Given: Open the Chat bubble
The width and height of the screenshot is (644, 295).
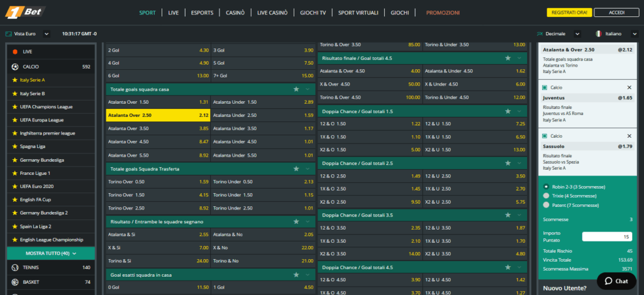Looking at the screenshot, I should [x=616, y=281].
